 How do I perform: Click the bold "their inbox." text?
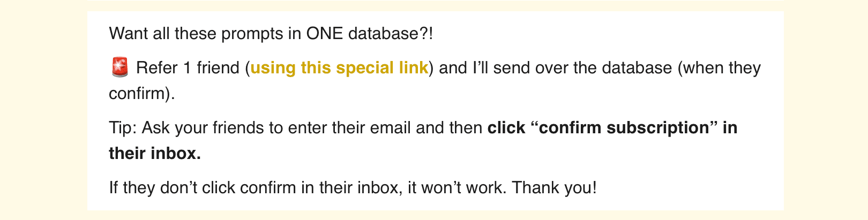[x=155, y=154]
